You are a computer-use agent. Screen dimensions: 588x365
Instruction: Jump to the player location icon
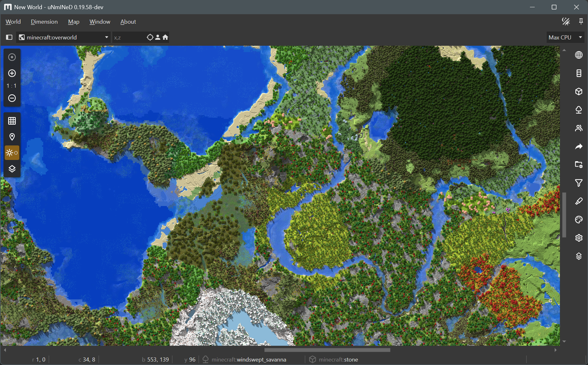(158, 37)
